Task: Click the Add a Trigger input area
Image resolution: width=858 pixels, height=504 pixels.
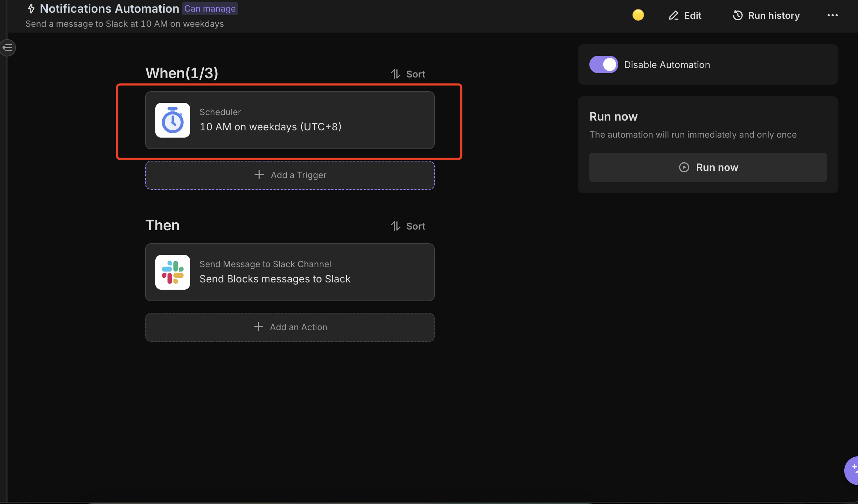Action: point(290,175)
